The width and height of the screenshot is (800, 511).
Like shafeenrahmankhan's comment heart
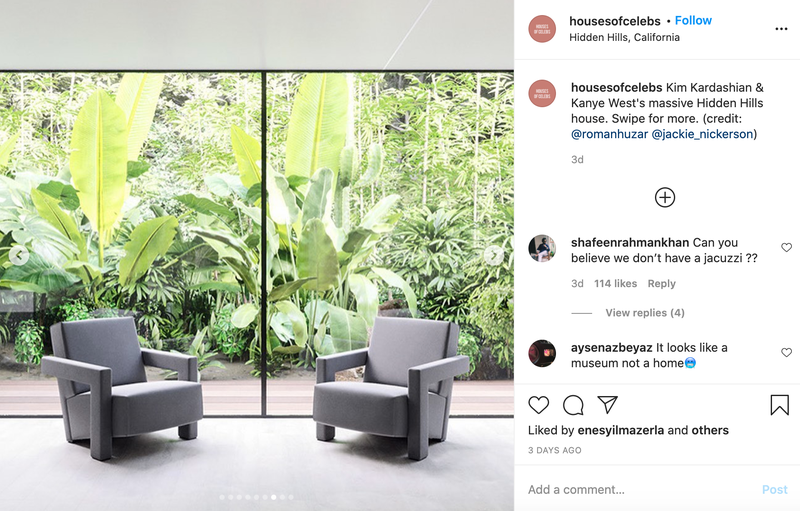coord(786,247)
